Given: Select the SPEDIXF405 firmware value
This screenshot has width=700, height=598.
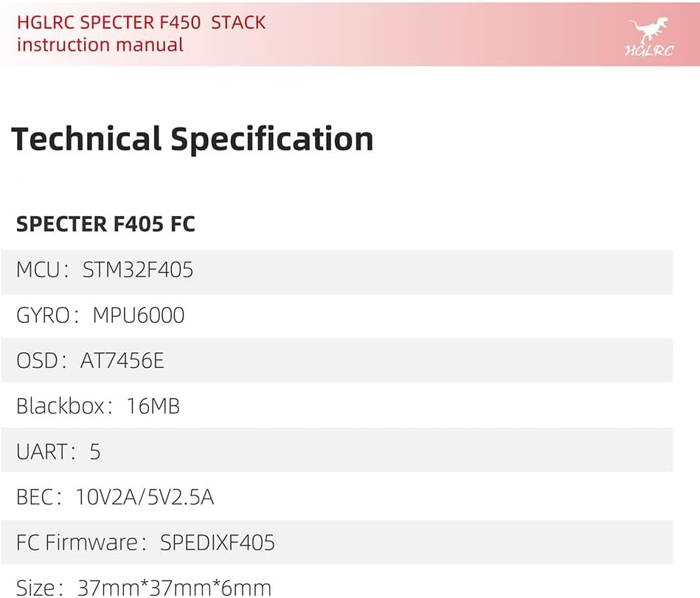Looking at the screenshot, I should (218, 543).
